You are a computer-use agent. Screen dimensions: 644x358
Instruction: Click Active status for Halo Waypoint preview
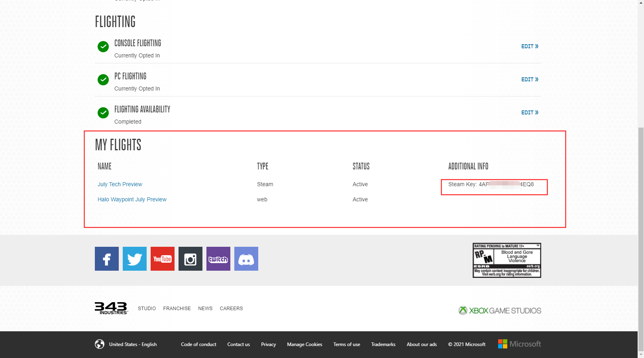pyautogui.click(x=360, y=199)
